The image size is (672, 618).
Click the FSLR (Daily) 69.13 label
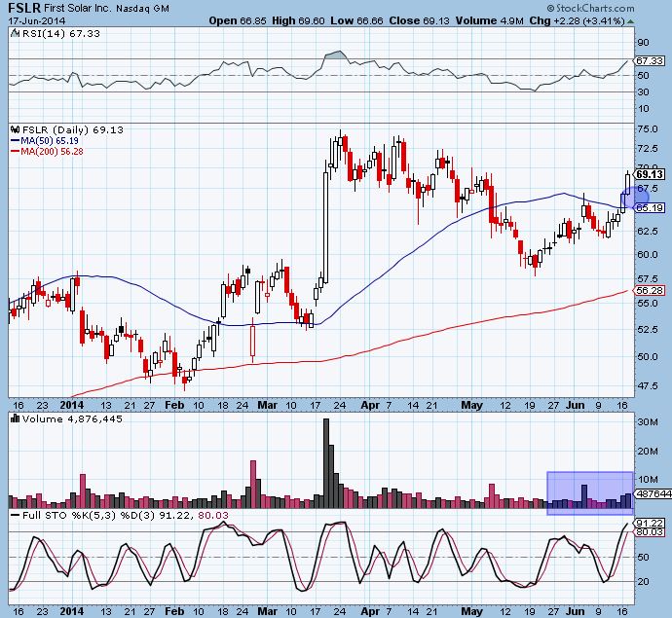(x=72, y=129)
